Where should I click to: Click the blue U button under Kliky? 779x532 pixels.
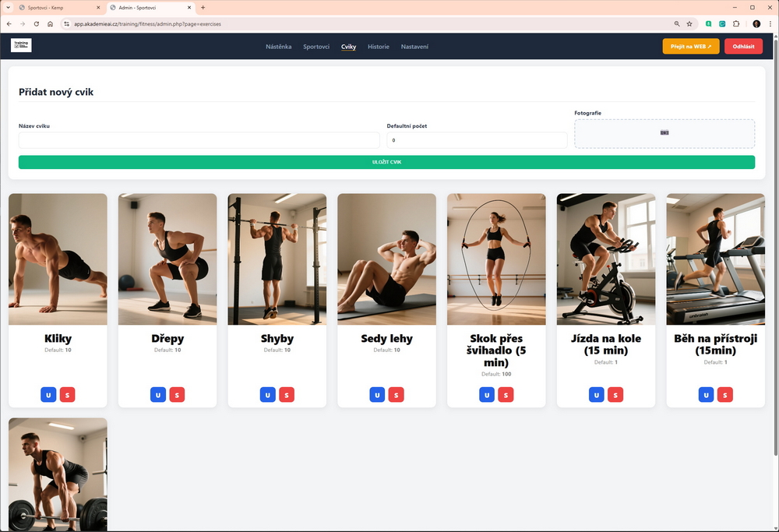click(48, 395)
